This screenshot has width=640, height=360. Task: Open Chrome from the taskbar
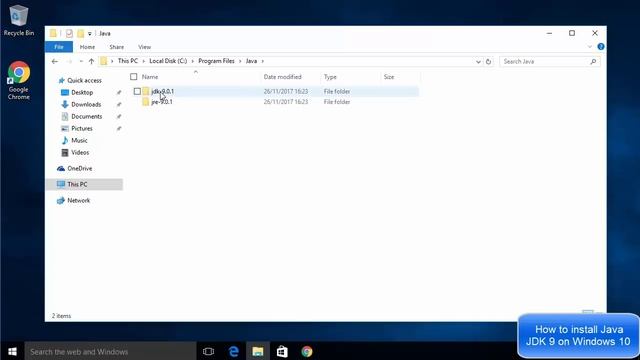[307, 351]
